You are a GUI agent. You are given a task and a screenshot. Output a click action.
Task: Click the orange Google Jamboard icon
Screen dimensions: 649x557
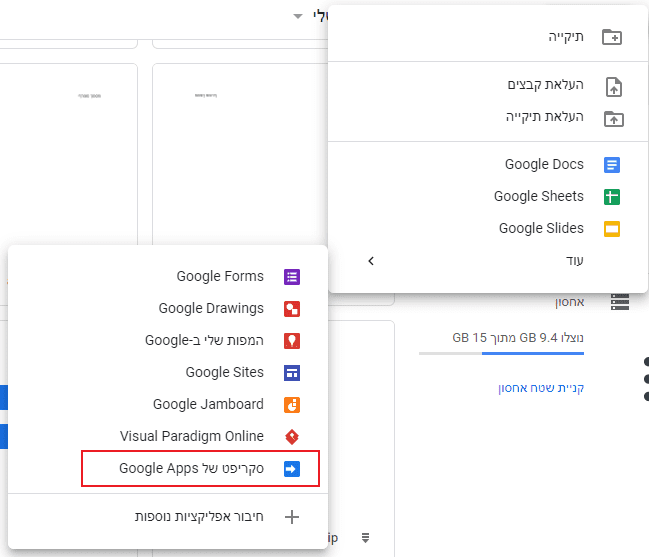[x=292, y=405]
